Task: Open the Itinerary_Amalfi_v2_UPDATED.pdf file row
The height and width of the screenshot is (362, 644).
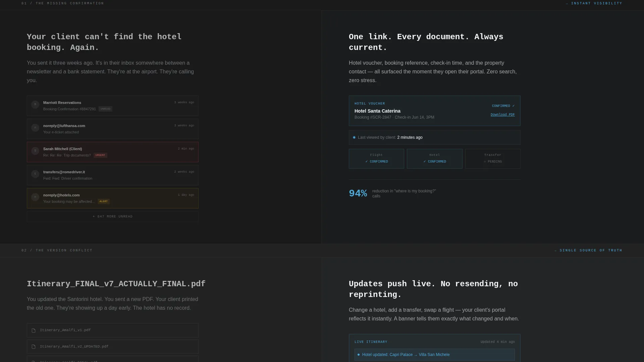Action: pos(113,347)
